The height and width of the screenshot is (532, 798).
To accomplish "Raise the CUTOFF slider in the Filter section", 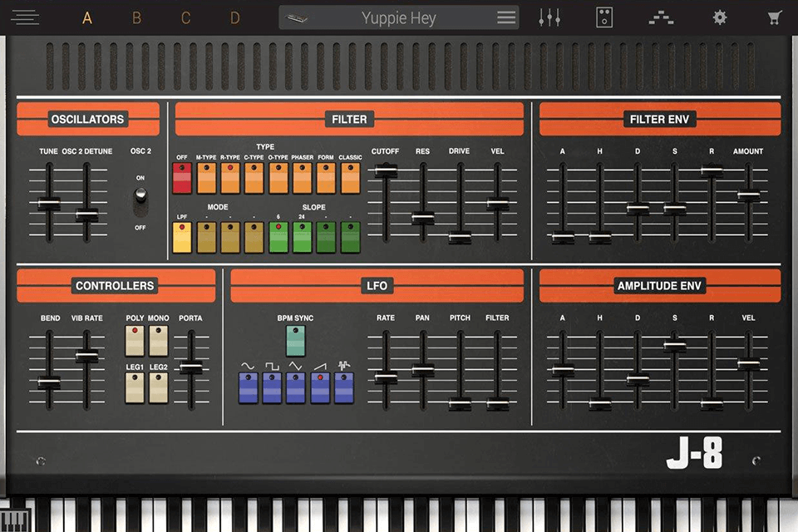I will pos(385,170).
